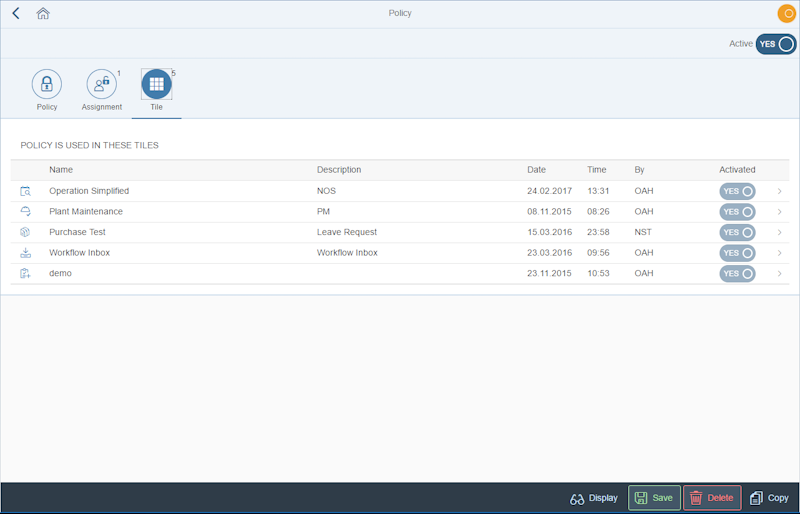The height and width of the screenshot is (514, 800).
Task: Click the Purchase Test row icon
Action: [x=26, y=232]
